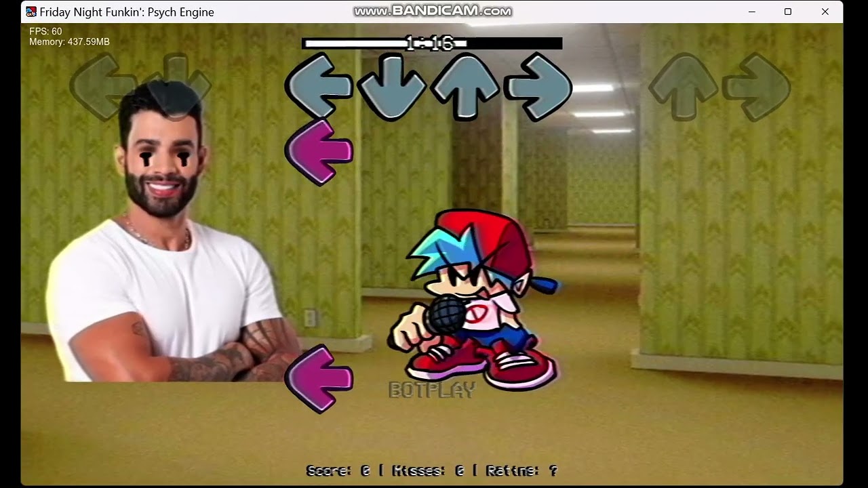Maximize the Psych Engine window
The width and height of the screenshot is (868, 488).
click(x=788, y=12)
